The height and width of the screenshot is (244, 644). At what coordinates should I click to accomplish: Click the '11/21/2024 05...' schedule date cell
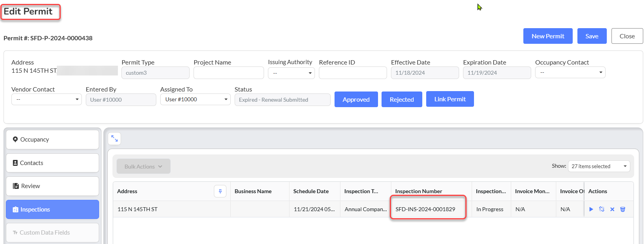[x=315, y=209]
